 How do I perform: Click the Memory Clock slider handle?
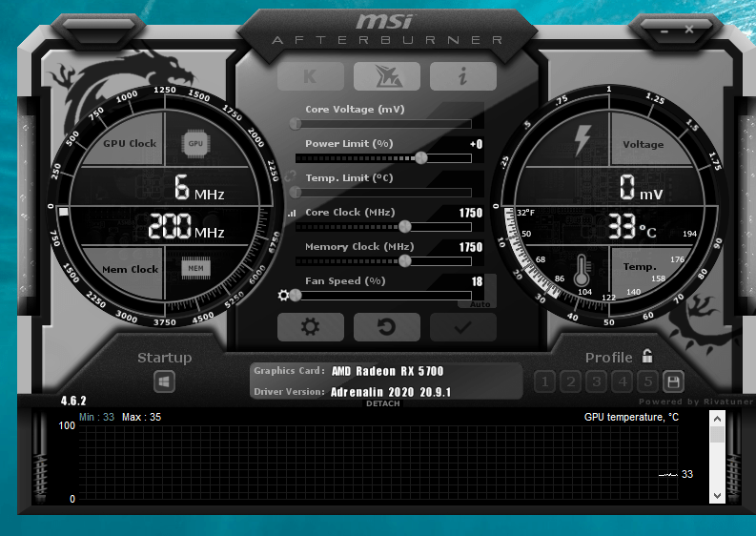405,261
